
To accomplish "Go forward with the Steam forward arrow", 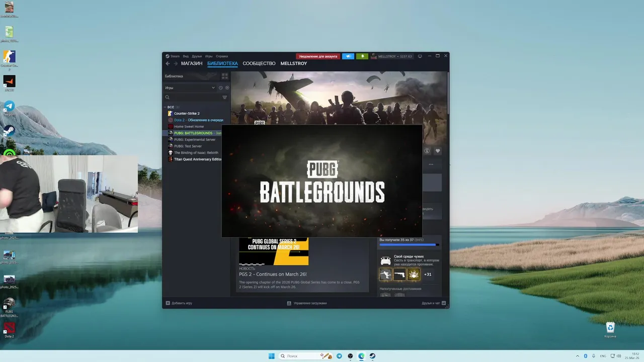I will [x=176, y=63].
